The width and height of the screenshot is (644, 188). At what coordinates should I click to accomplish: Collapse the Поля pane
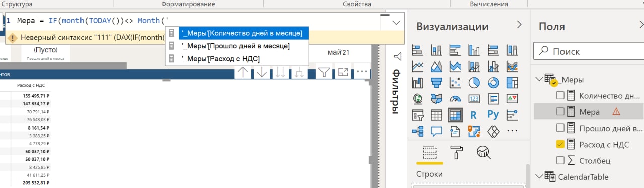coord(639,25)
